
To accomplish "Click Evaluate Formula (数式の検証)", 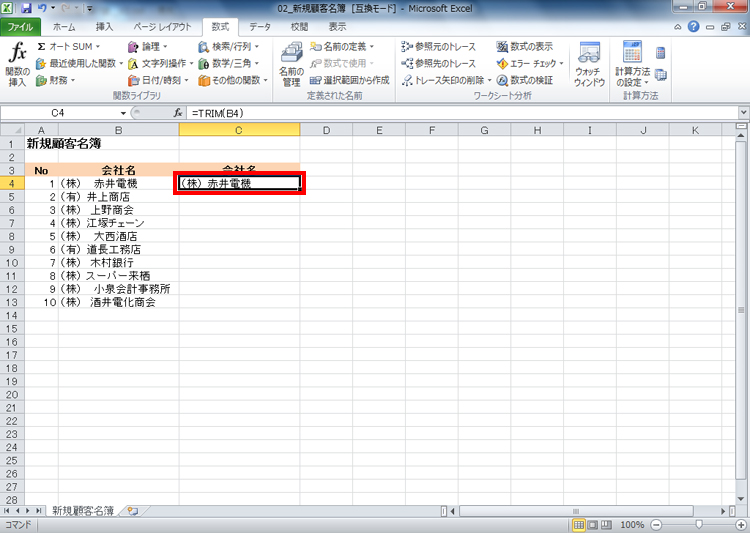I will click(x=525, y=80).
